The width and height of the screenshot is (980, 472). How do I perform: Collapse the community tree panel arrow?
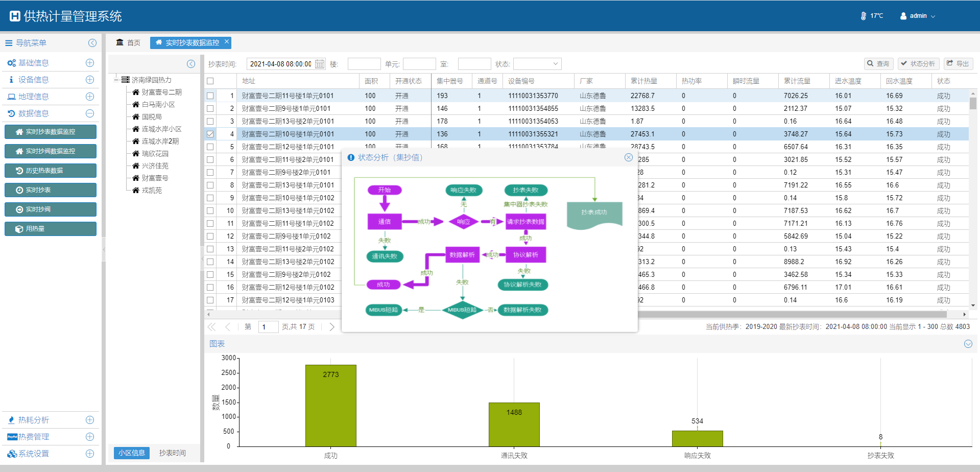point(191,64)
